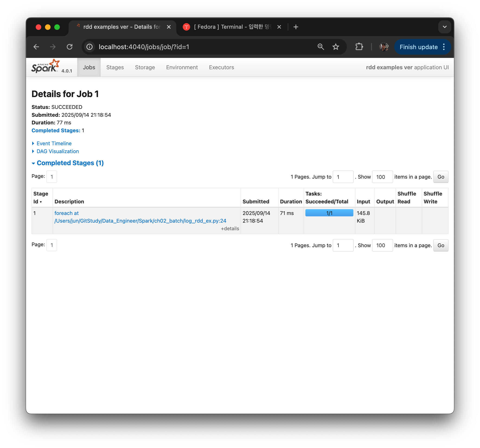Click the Apache Spark logo

46,66
